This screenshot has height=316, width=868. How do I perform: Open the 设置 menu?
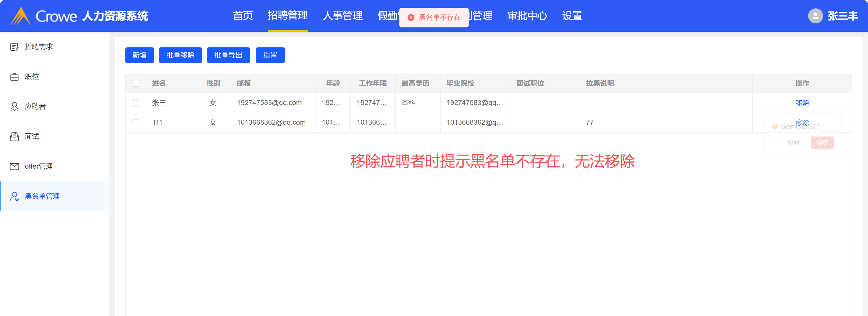pos(572,16)
